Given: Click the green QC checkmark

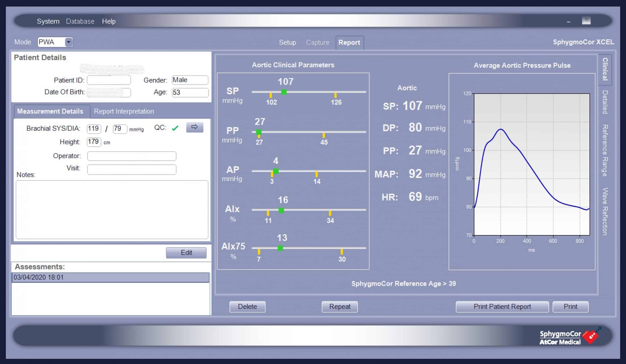Looking at the screenshot, I should [x=175, y=128].
